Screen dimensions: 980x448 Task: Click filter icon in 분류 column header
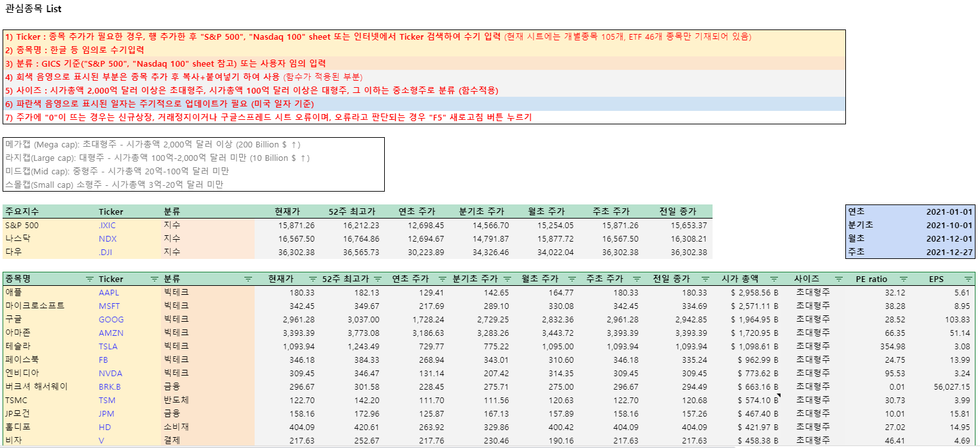(x=248, y=279)
